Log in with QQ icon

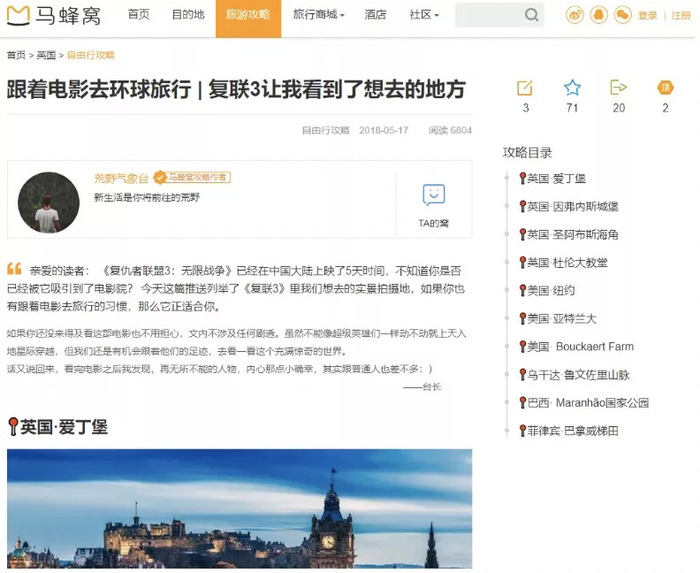tap(599, 15)
